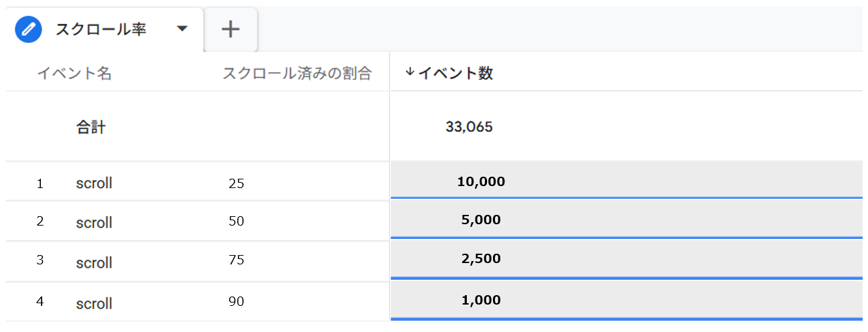Click the イベント名 column header
This screenshot has height=332, width=868.
tap(74, 74)
